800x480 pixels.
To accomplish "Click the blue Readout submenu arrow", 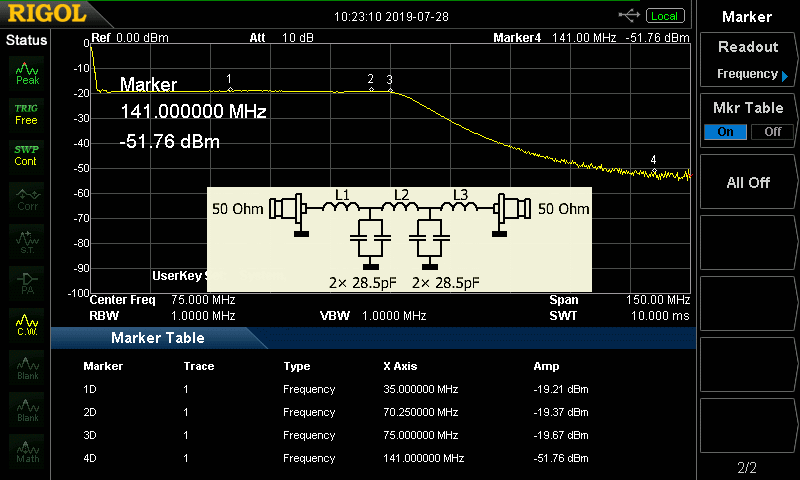I will [786, 74].
